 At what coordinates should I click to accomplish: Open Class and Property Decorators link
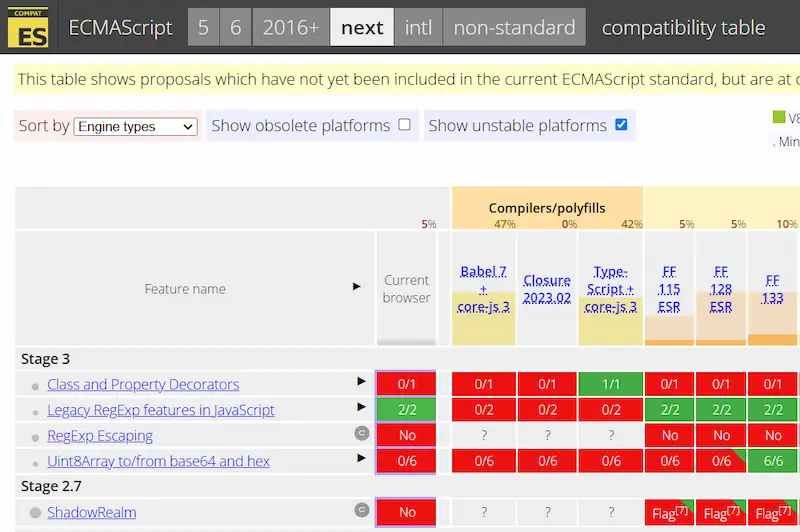click(x=143, y=385)
